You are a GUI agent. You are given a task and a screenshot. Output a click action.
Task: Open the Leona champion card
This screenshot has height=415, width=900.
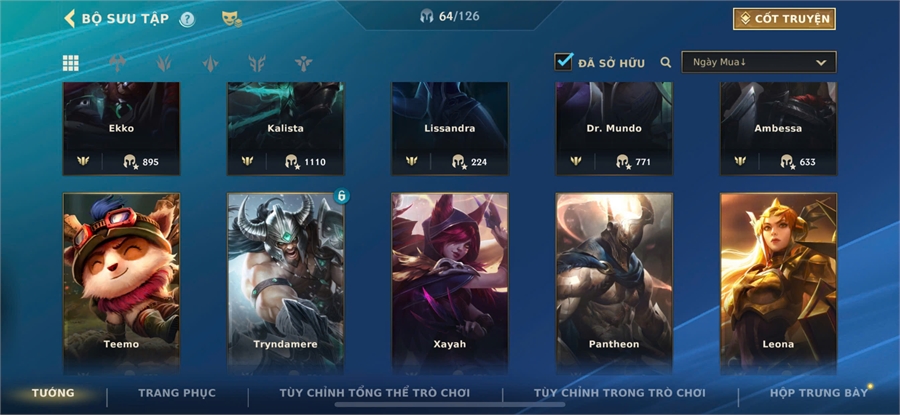pyautogui.click(x=778, y=284)
